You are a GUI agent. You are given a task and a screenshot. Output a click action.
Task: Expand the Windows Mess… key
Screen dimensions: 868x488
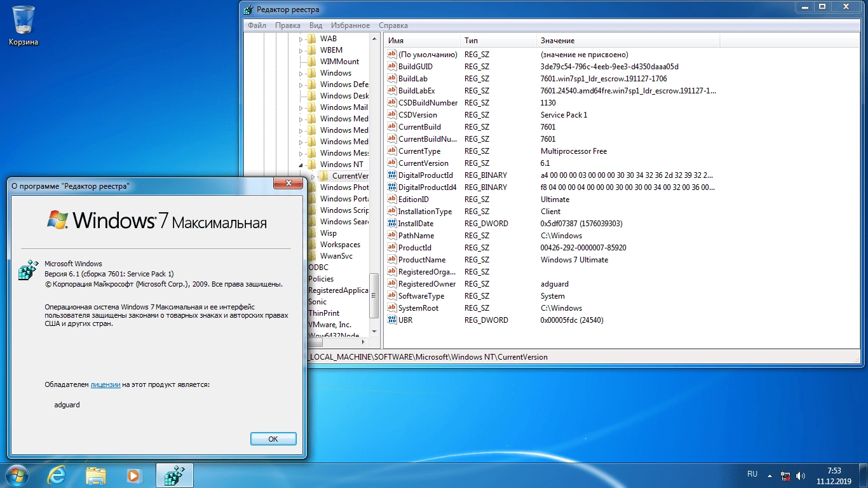coord(301,153)
